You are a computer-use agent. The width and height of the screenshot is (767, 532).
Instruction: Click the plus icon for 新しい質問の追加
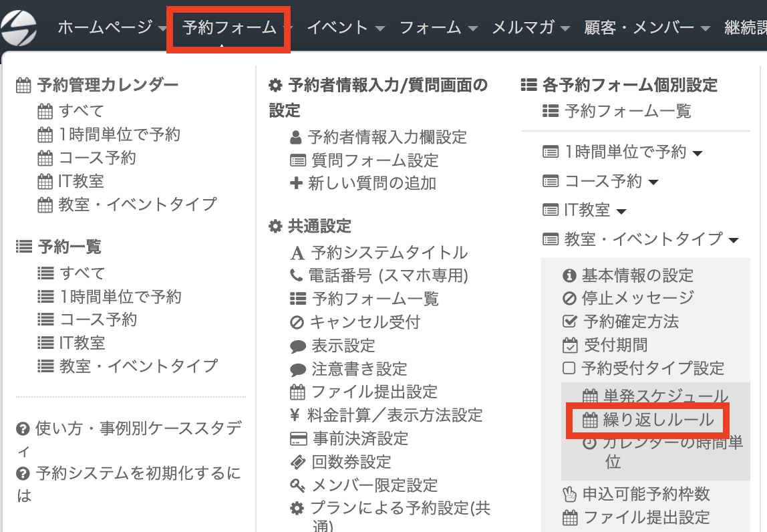point(296,183)
